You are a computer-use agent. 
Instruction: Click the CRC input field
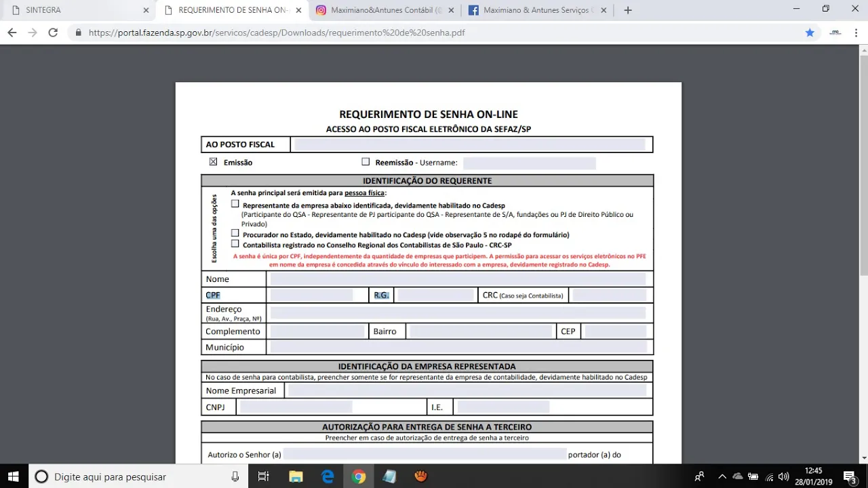[x=610, y=295]
